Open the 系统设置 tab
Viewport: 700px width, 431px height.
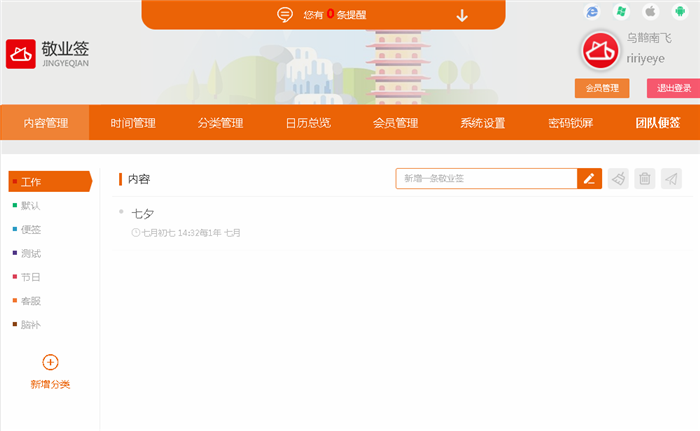[483, 123]
